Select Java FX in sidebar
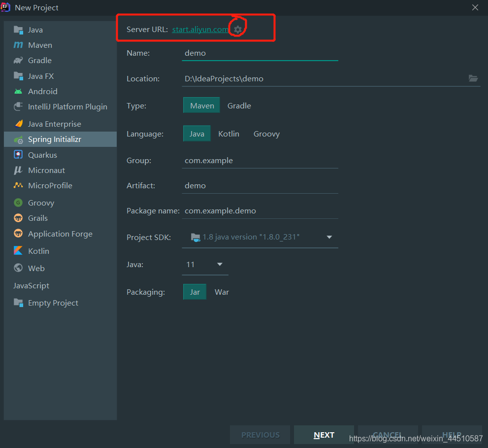488x448 pixels. [x=60, y=76]
